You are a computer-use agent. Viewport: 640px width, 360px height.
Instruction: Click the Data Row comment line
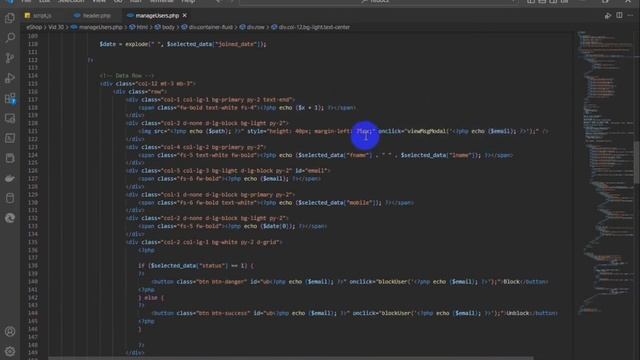[x=127, y=76]
